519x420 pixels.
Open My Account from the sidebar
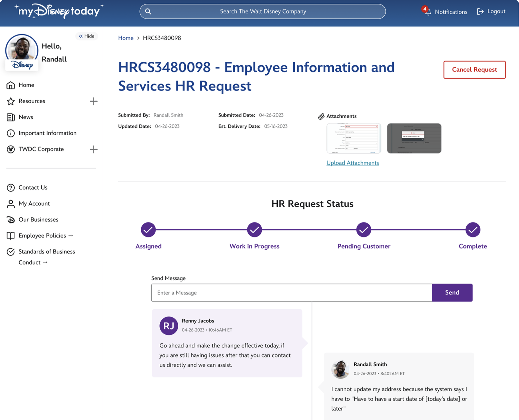34,204
